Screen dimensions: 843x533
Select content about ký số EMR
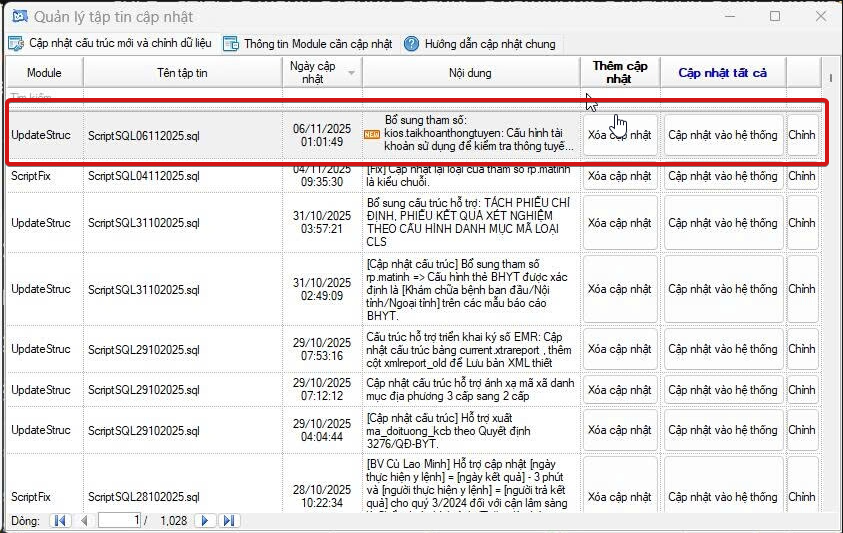pyautogui.click(x=469, y=350)
